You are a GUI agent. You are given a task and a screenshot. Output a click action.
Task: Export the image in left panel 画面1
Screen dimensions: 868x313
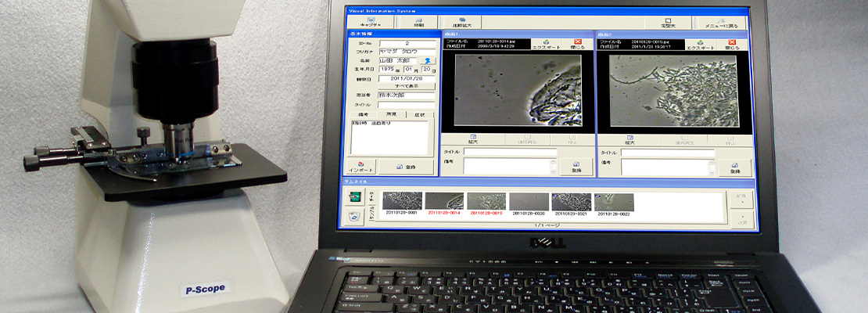coord(547,45)
